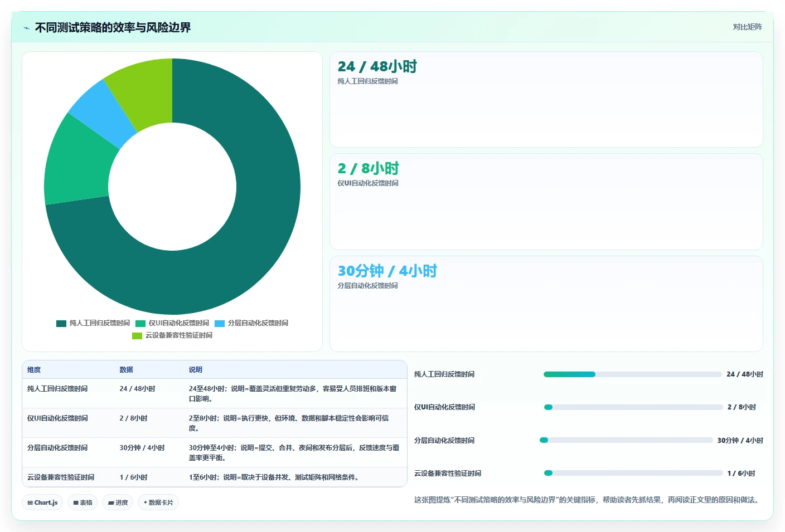The height and width of the screenshot is (532, 785).
Task: Select table cell 云设备兼容性验证时间
Action: point(61,477)
